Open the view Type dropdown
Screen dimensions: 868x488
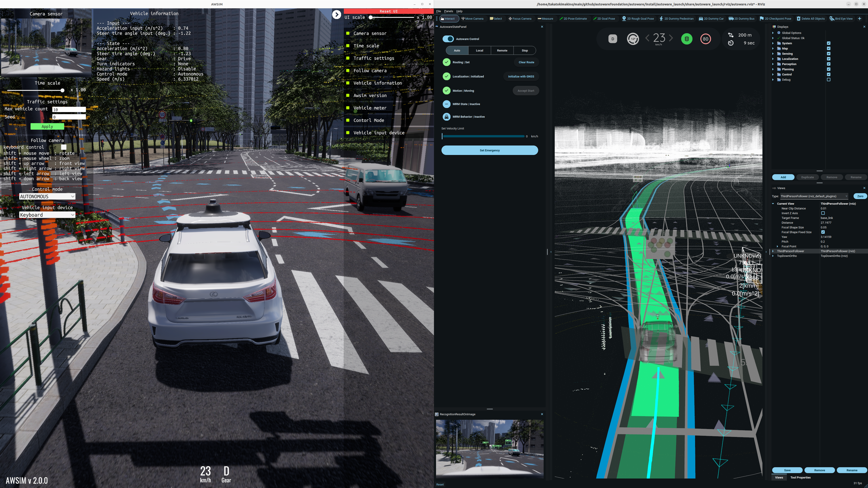pyautogui.click(x=814, y=196)
